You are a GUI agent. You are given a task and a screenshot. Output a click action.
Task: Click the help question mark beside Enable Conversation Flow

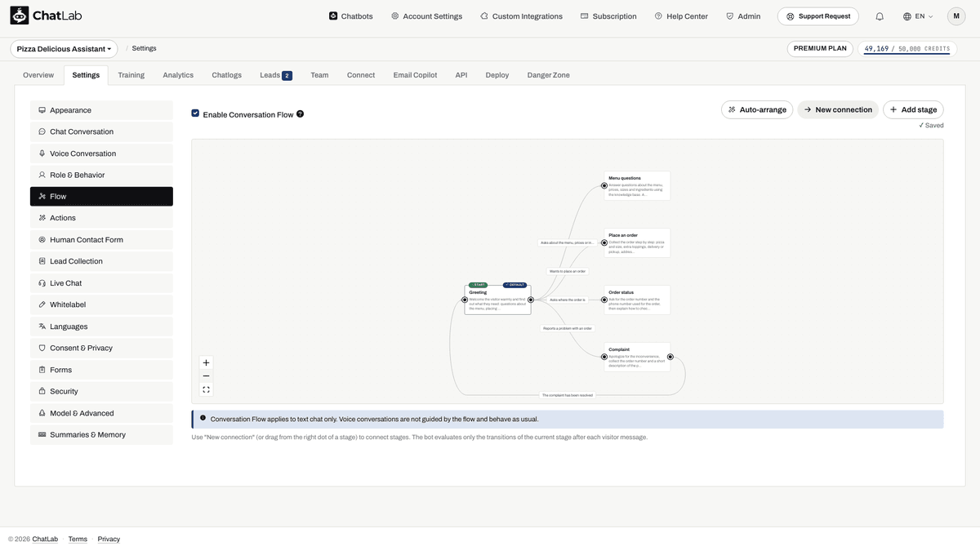tap(300, 114)
